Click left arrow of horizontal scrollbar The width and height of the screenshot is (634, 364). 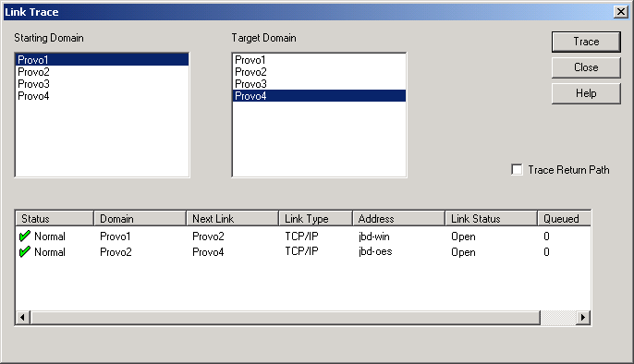(22, 318)
